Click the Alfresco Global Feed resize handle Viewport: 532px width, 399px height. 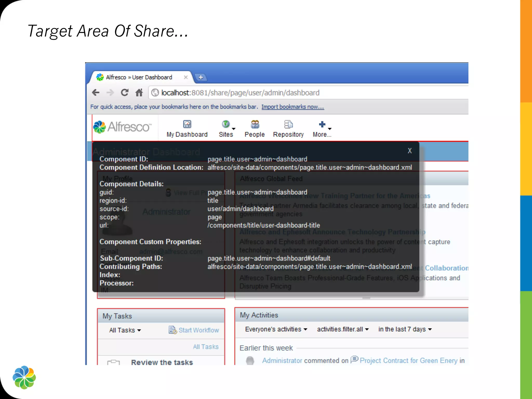point(366,298)
